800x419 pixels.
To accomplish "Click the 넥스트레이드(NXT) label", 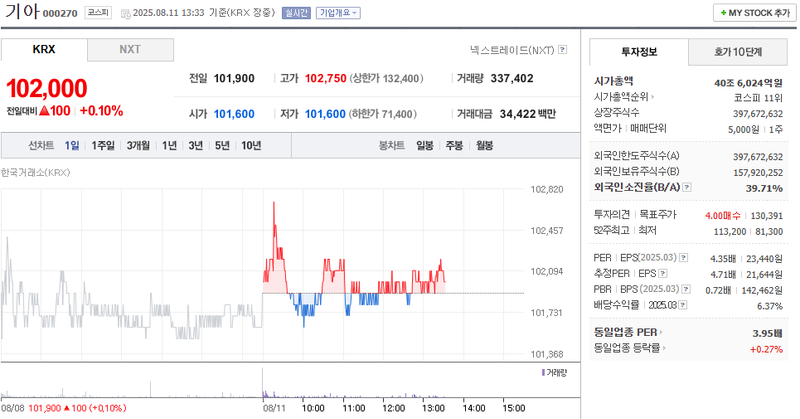I will (512, 50).
